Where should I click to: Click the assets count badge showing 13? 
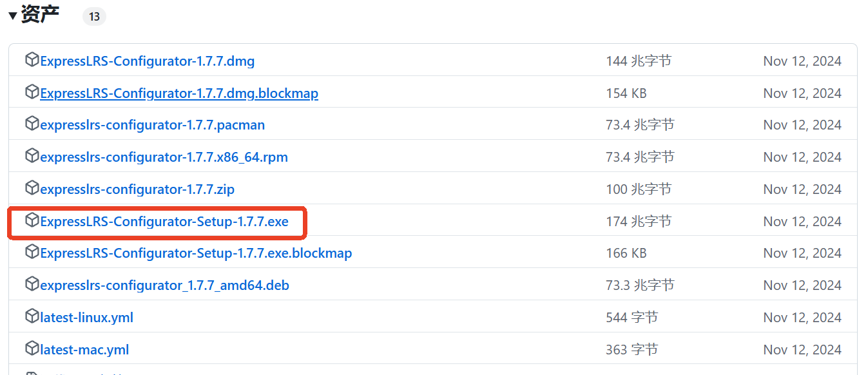[94, 17]
